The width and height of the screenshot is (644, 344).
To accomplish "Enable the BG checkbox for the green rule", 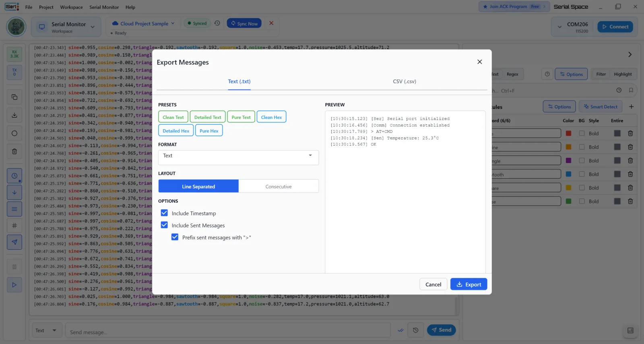I will click(x=582, y=201).
